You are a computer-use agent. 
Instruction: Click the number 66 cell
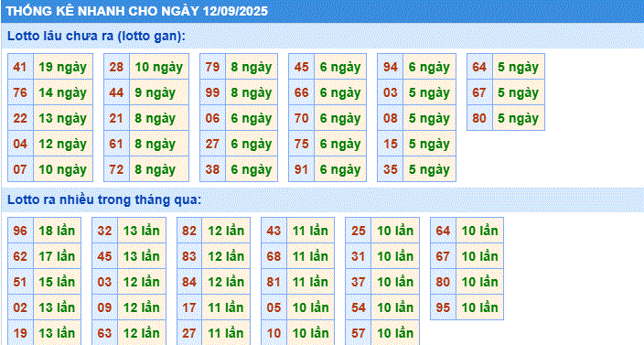(302, 92)
